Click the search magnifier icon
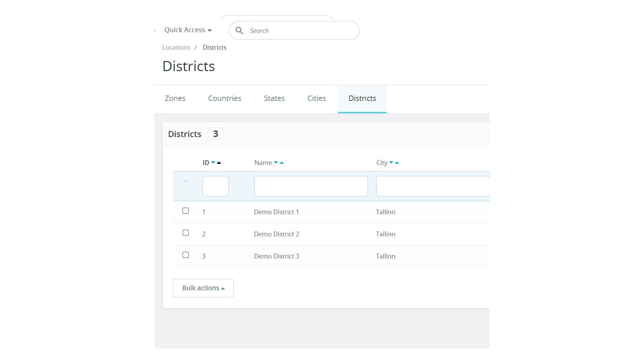644x362 pixels. [239, 31]
